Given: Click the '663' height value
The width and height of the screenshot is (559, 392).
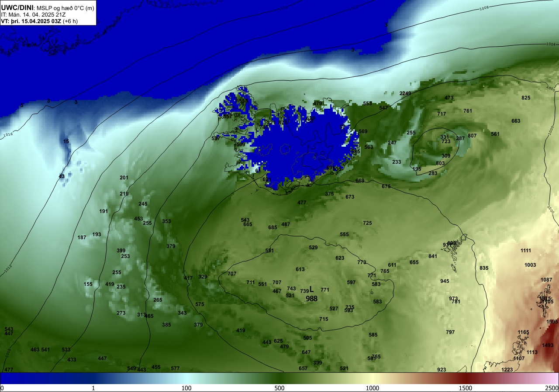Looking at the screenshot, I should click(x=516, y=121).
